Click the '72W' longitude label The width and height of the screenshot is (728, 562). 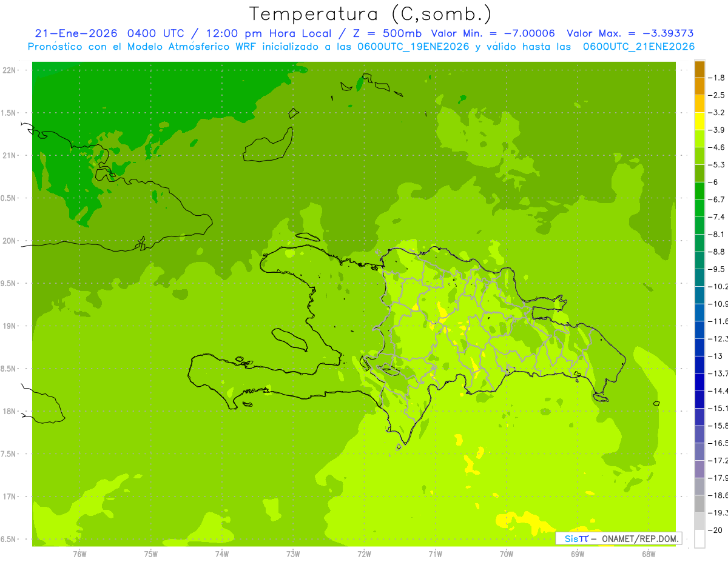[364, 554]
